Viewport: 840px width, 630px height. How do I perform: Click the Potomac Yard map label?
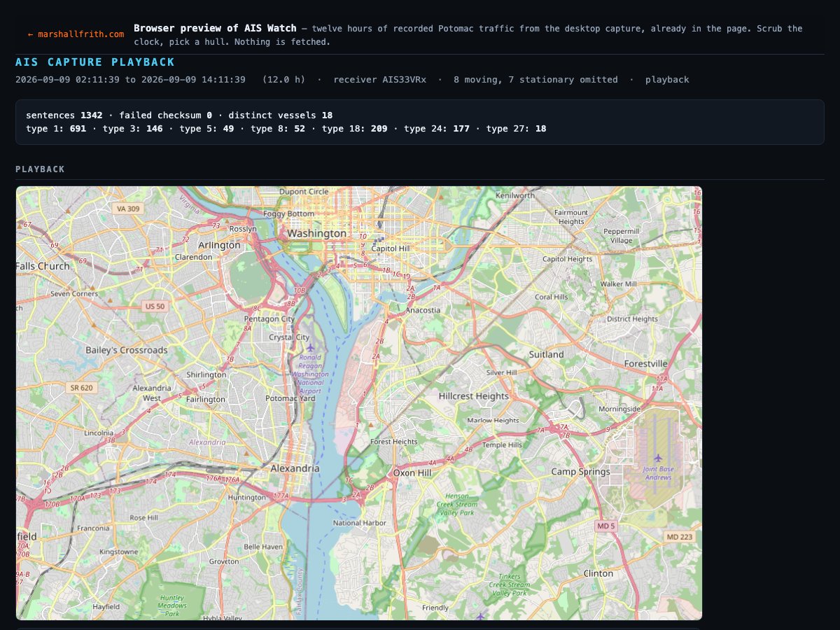pos(290,398)
